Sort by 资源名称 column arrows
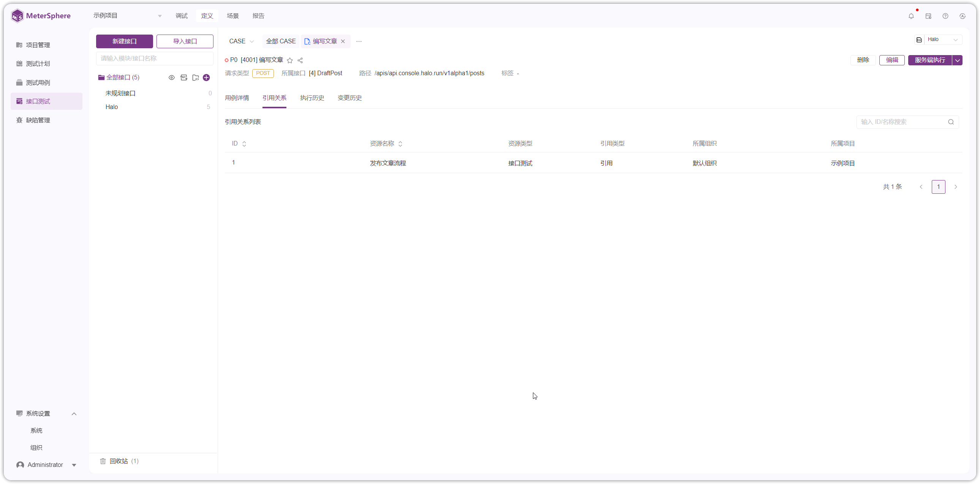This screenshot has width=980, height=484. (400, 144)
